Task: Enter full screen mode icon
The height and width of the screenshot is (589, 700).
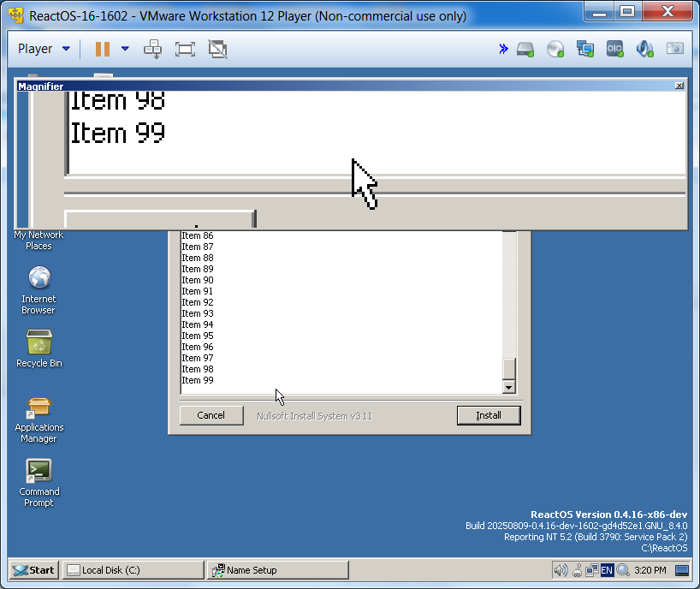Action: (185, 49)
